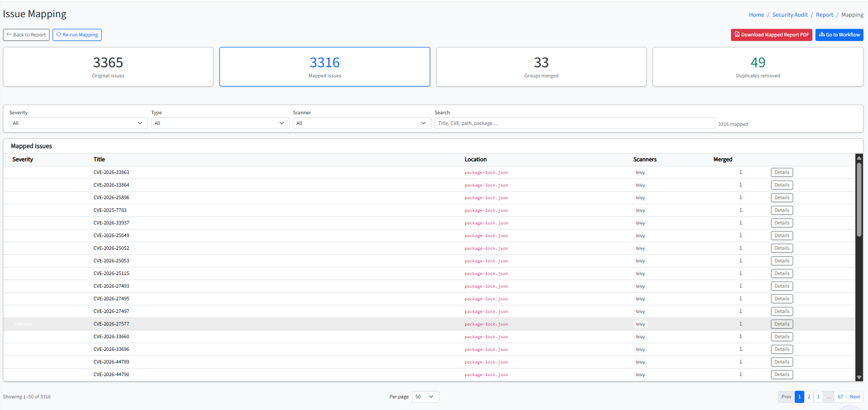Go to pagination page 67

click(840, 397)
